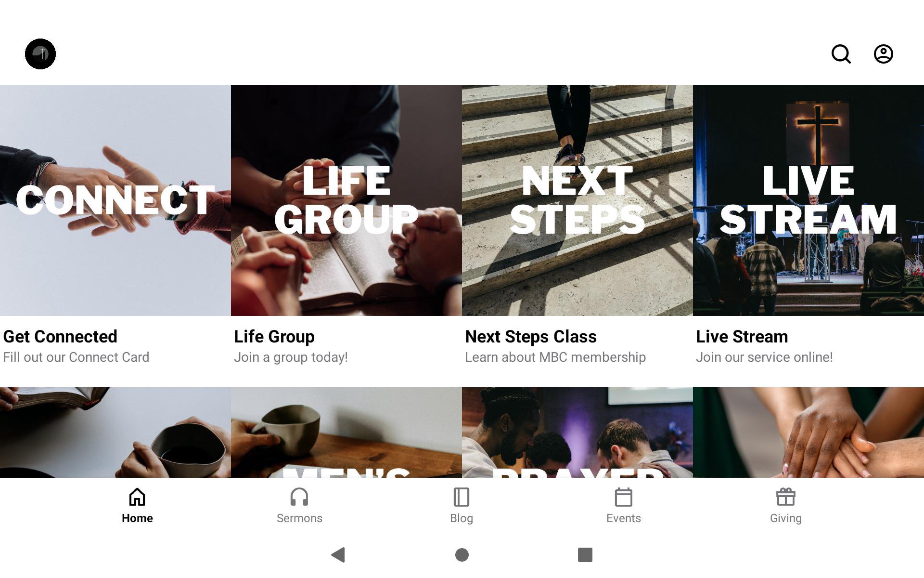
Task: Open the NEXT STEPS tile image
Action: (x=577, y=200)
